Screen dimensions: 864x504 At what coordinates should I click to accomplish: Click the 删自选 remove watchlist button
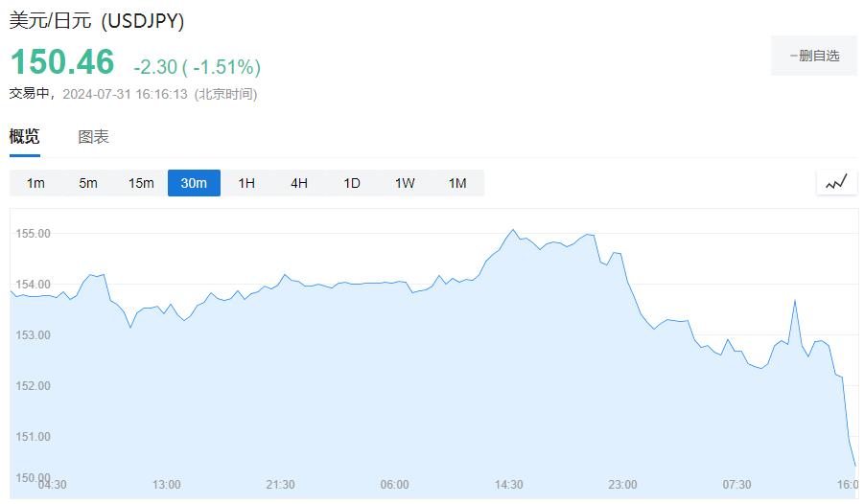[x=814, y=56]
